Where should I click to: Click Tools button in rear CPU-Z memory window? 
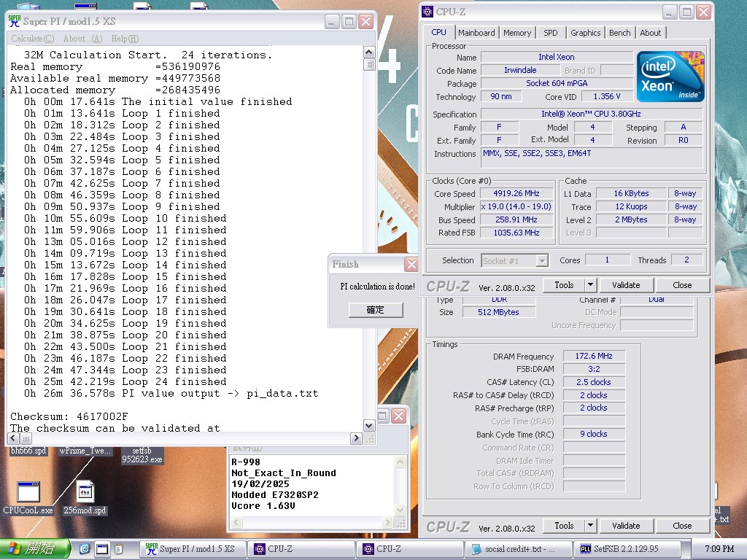[x=564, y=526]
